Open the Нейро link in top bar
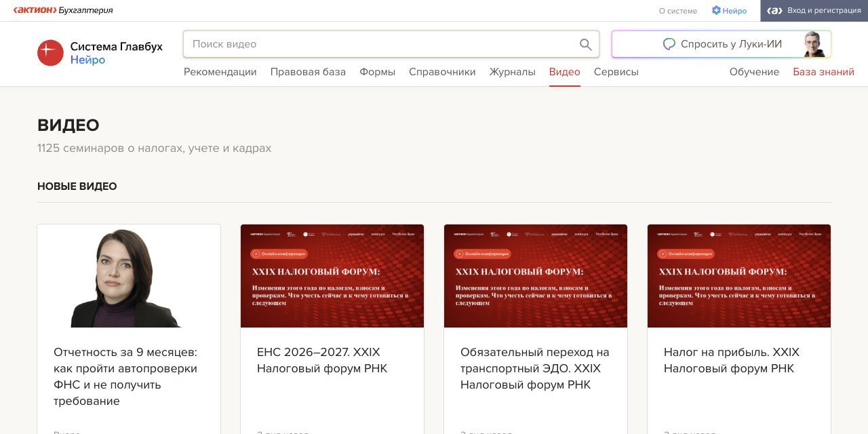868x434 pixels. (729, 11)
